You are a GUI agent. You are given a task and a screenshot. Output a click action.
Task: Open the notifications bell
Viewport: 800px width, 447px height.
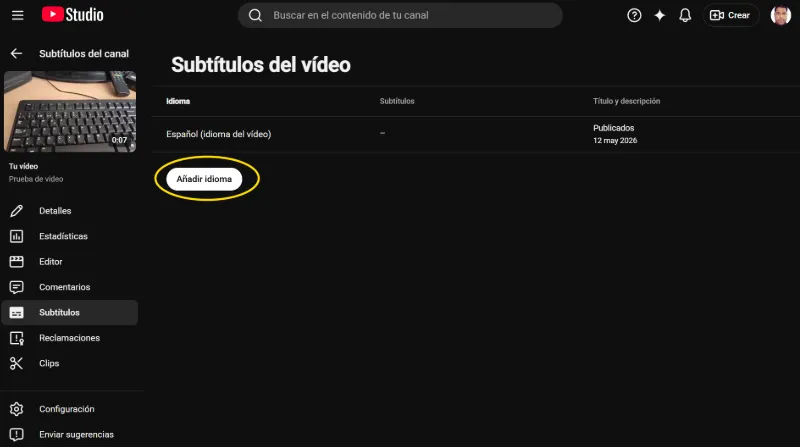(685, 15)
